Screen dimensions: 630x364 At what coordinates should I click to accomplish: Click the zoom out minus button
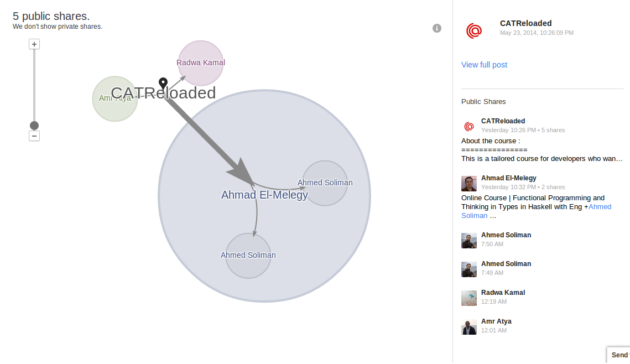coord(34,136)
